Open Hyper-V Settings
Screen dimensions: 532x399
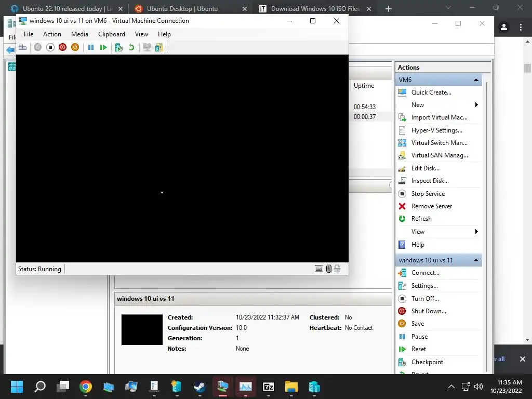(x=436, y=130)
